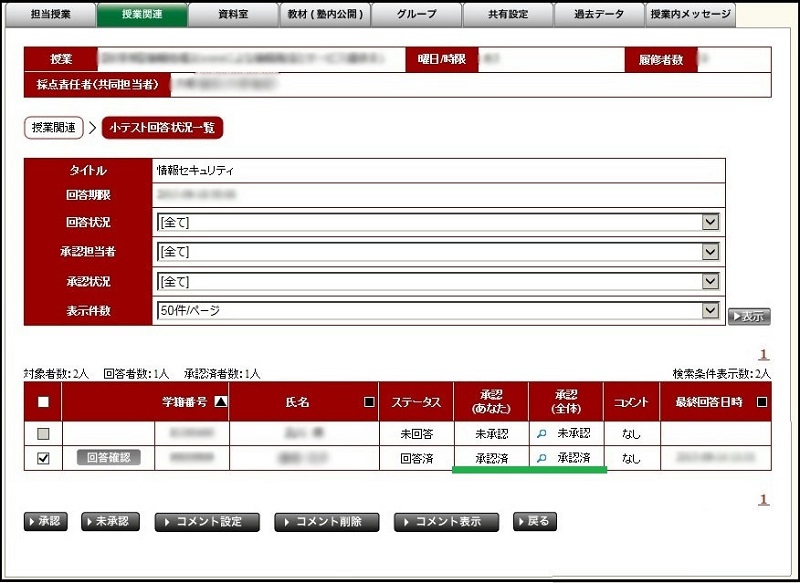Click the コメント設定 button
The height and width of the screenshot is (583, 800).
click(x=207, y=522)
